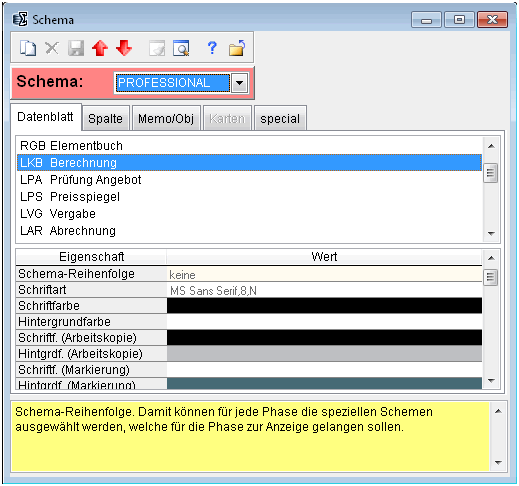This screenshot has height=486, width=519.
Task: Open the Schriftf. (Markierung) white swatch
Action: pyautogui.click(x=324, y=370)
